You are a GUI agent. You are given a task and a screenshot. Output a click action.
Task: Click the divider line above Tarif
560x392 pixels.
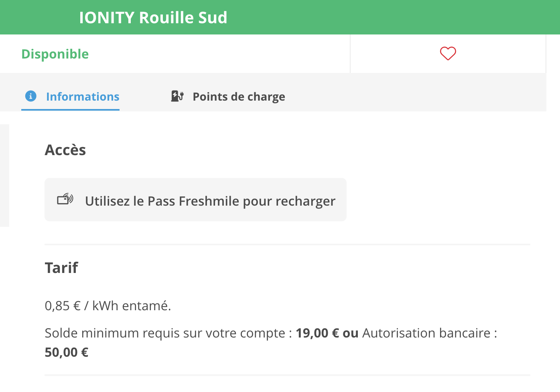(287, 244)
